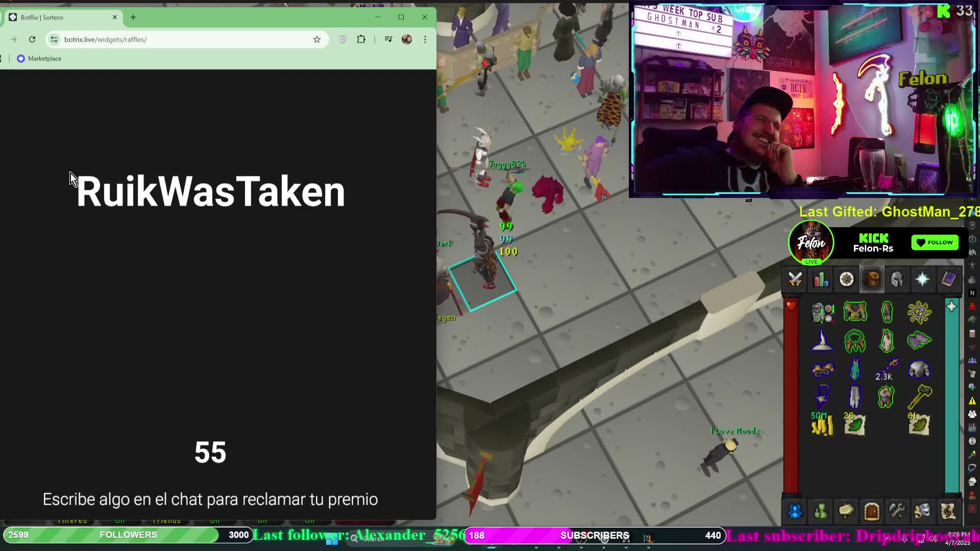Open the Windows Start button
The image size is (980, 551).
tap(332, 540)
